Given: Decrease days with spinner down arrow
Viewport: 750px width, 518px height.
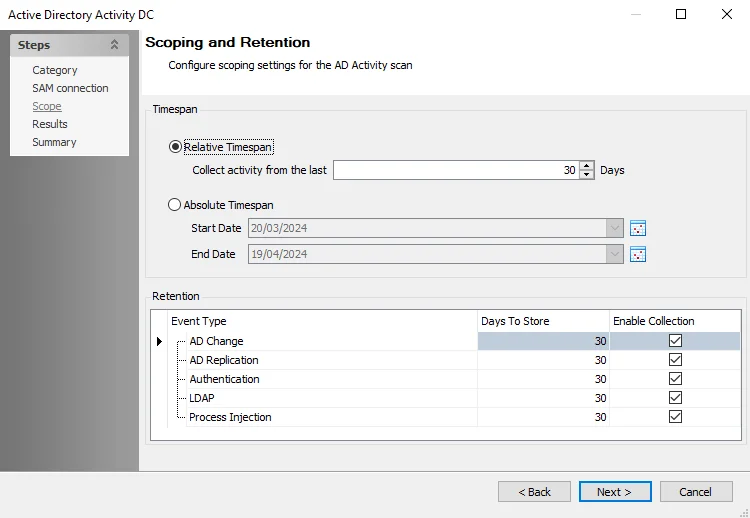Looking at the screenshot, I should [x=586, y=175].
